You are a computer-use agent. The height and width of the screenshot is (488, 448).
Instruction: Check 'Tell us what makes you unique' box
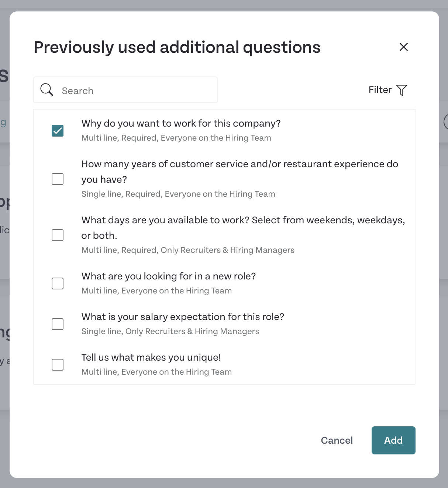(58, 365)
